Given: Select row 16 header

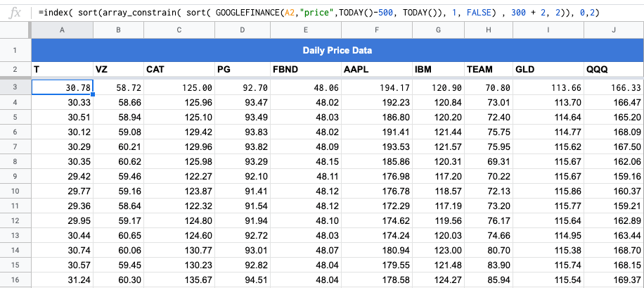Looking at the screenshot, I should click(x=15, y=280).
